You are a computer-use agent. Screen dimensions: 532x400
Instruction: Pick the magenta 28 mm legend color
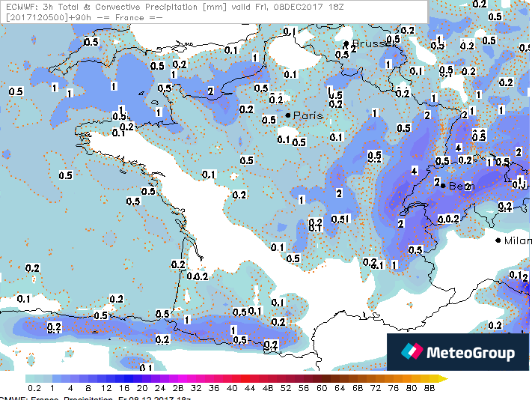pyautogui.click(x=178, y=379)
